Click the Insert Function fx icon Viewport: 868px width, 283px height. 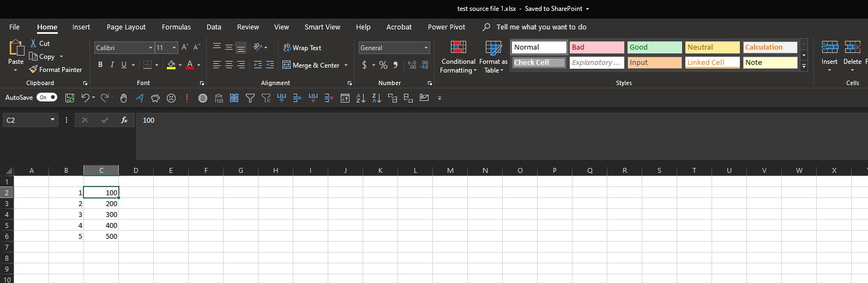pos(124,120)
